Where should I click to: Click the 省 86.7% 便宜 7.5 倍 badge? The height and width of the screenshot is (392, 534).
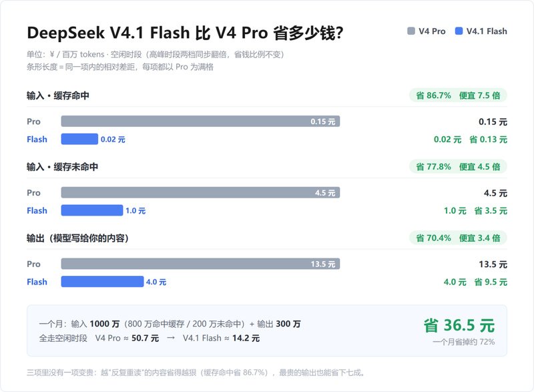pos(458,95)
